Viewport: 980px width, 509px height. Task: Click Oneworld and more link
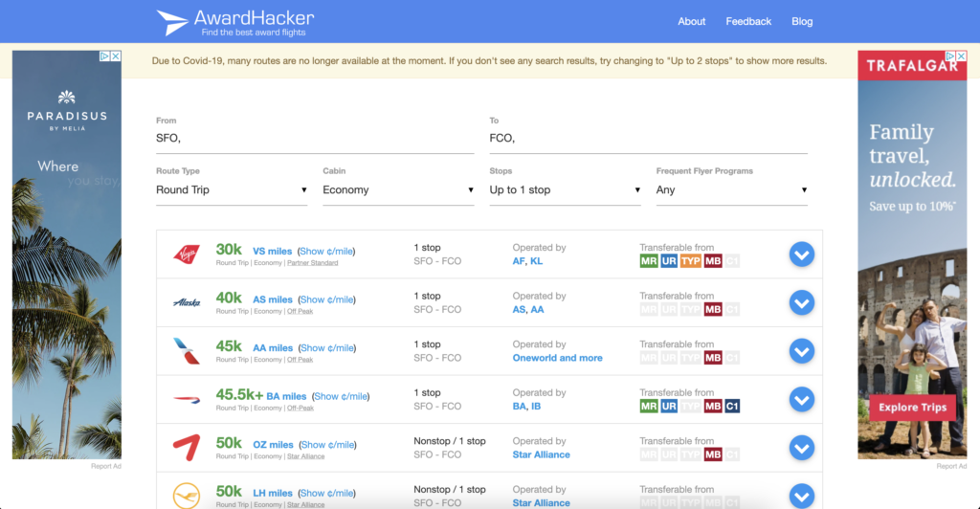(x=558, y=358)
